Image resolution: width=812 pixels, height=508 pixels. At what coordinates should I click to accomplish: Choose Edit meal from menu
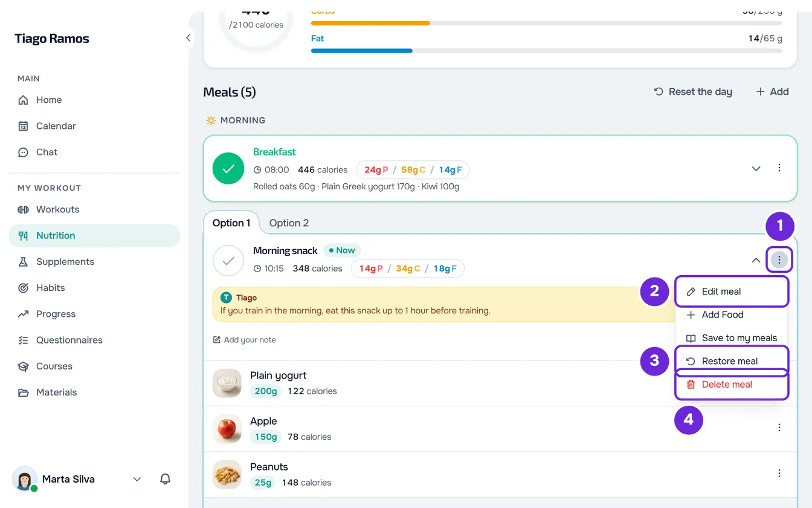732,291
